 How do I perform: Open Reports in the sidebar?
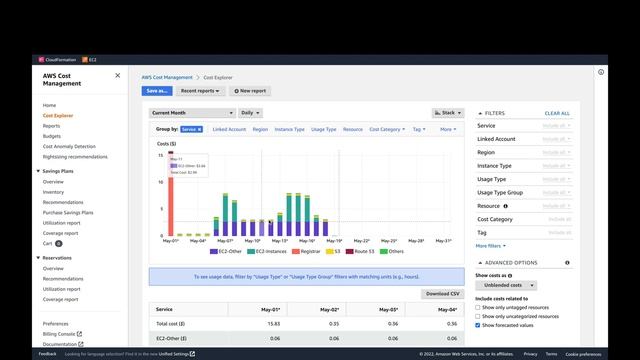tap(51, 126)
